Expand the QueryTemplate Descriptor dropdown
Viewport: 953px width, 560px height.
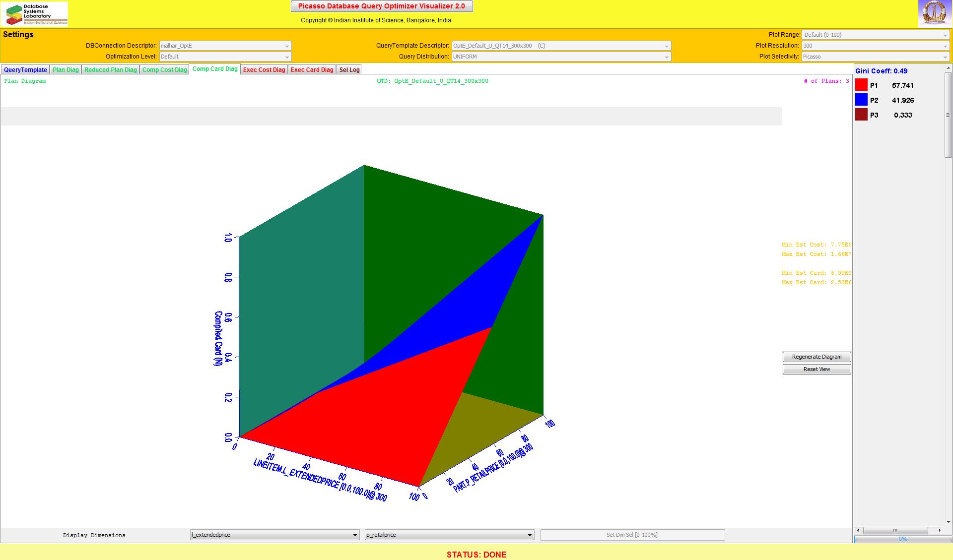(x=561, y=46)
